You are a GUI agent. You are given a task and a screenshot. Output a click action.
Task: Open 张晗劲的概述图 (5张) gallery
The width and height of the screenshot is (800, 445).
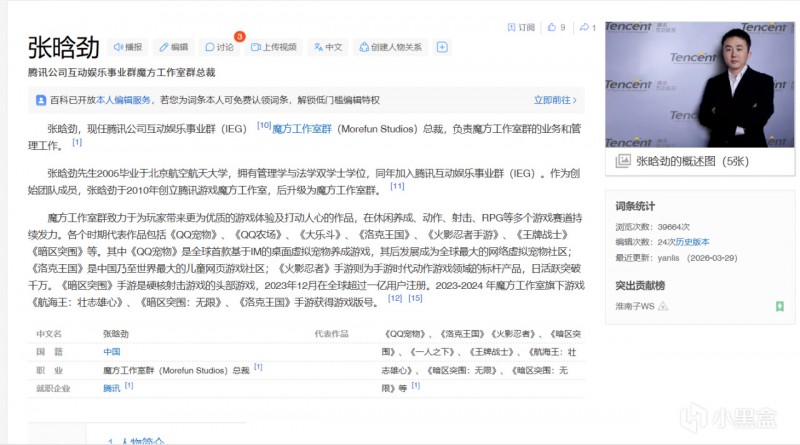click(692, 161)
